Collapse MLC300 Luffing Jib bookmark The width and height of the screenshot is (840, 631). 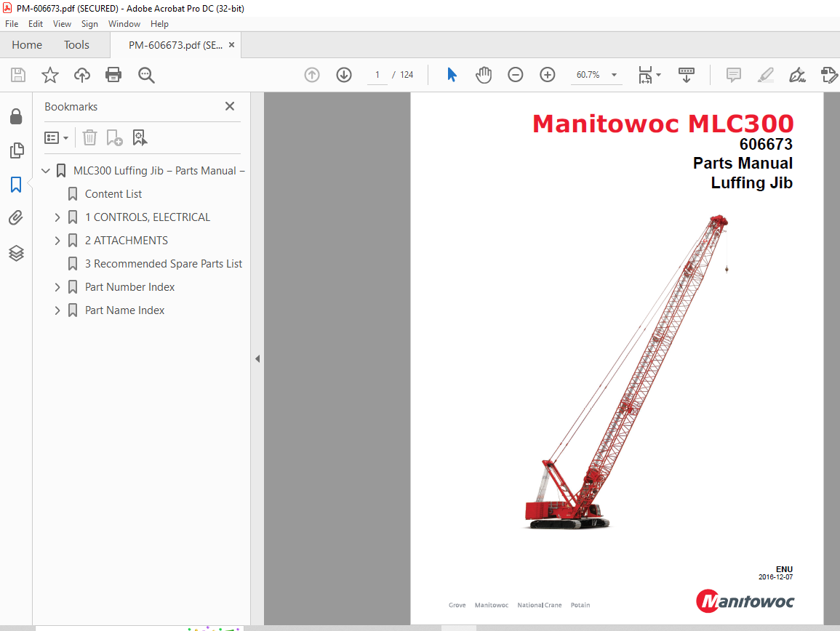coord(46,171)
